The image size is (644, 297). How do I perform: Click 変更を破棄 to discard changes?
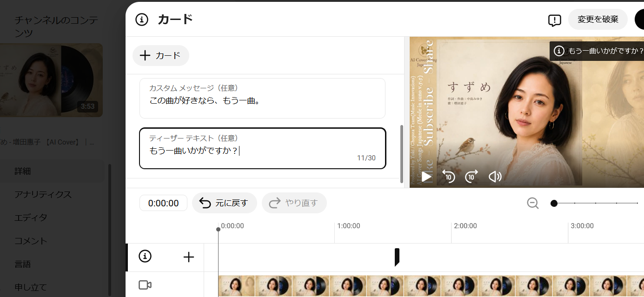coord(598,20)
